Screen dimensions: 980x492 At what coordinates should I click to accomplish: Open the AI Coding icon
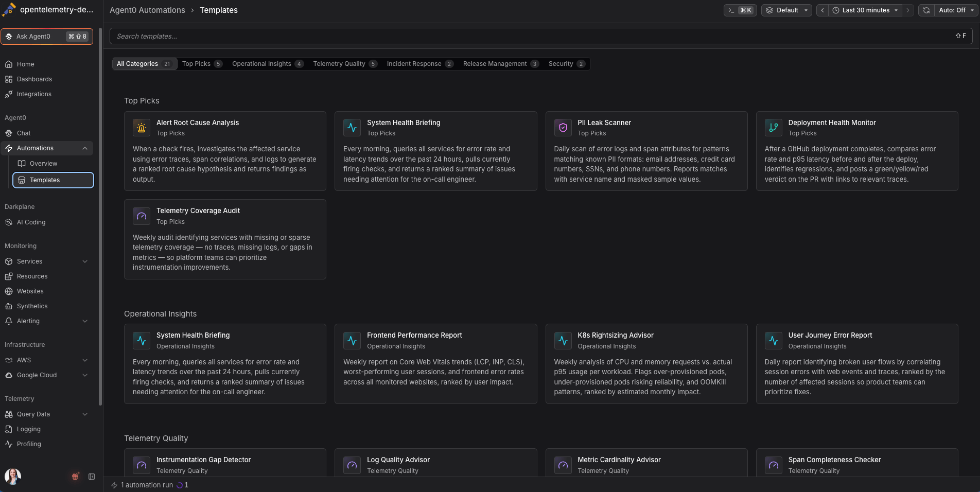9,222
